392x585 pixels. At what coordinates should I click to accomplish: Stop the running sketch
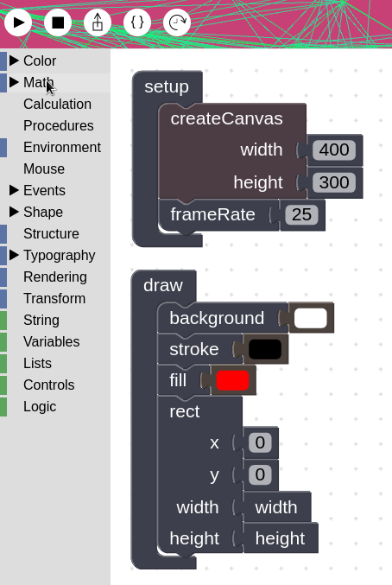58,22
